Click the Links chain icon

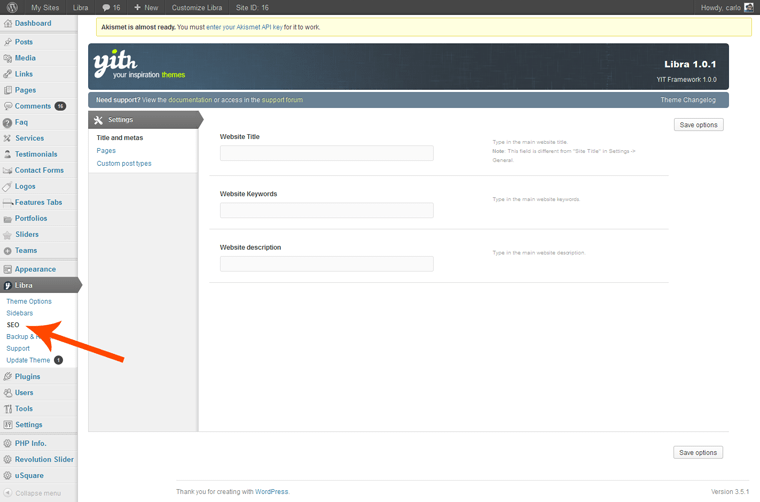(7, 74)
